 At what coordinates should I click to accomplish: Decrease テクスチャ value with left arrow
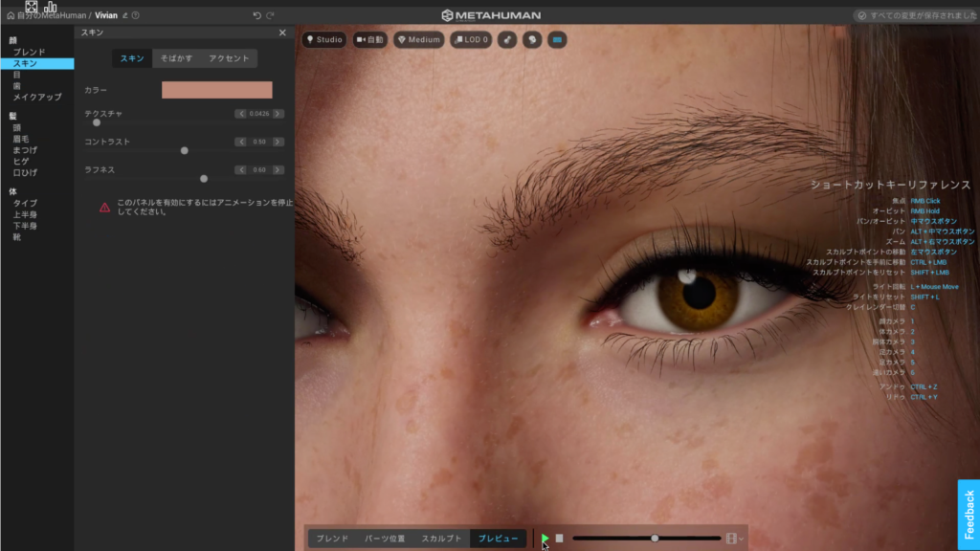pyautogui.click(x=240, y=114)
